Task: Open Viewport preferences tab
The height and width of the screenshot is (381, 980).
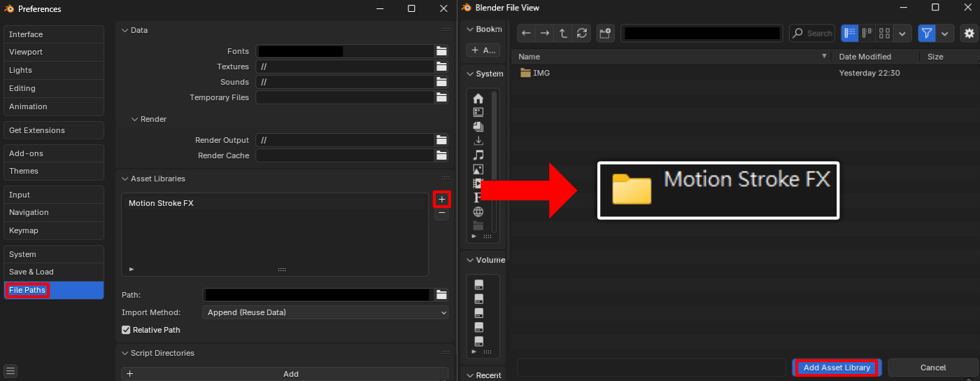Action: pos(54,52)
